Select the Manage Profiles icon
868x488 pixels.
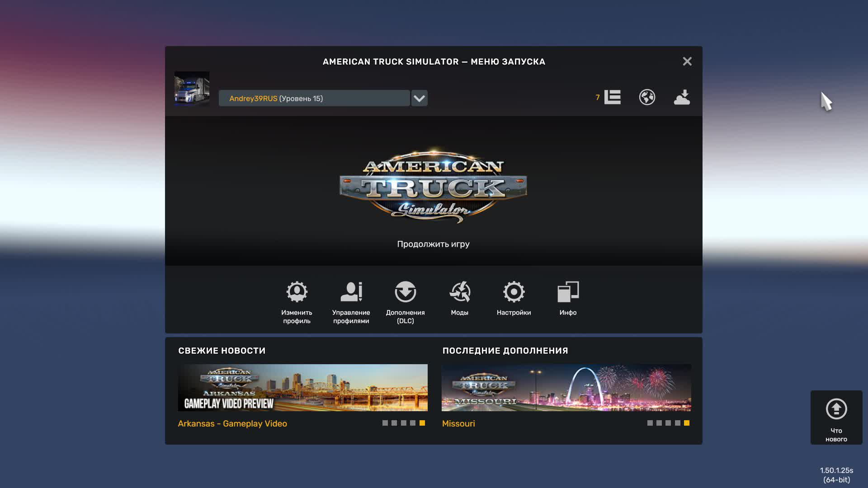tap(351, 291)
